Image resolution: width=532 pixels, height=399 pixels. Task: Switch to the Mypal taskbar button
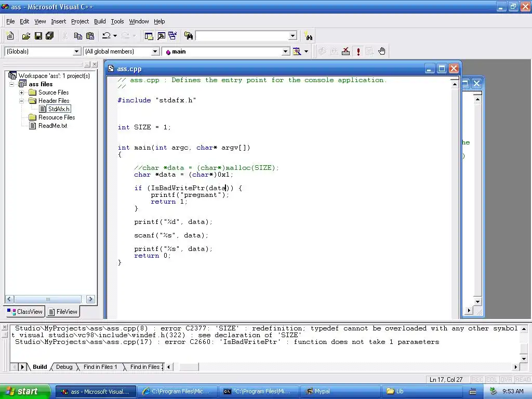(x=340, y=391)
